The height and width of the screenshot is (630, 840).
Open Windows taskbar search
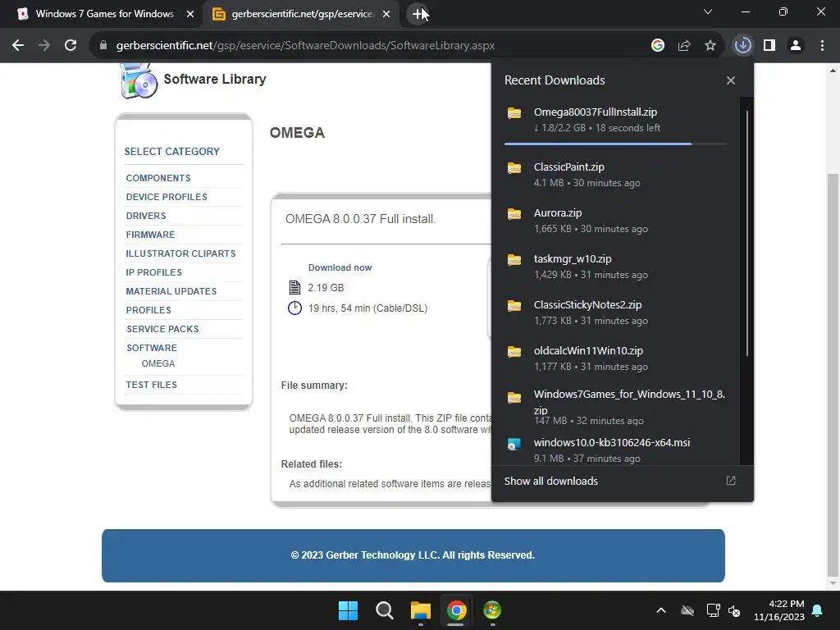pos(384,610)
